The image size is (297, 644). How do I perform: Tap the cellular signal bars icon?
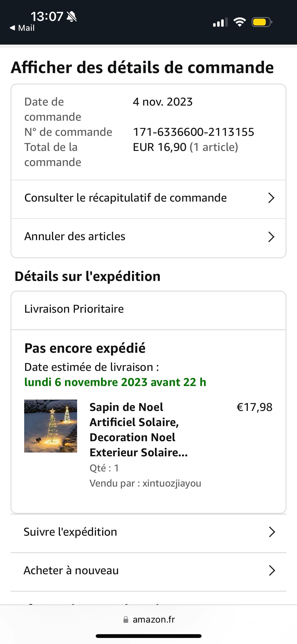click(x=220, y=22)
